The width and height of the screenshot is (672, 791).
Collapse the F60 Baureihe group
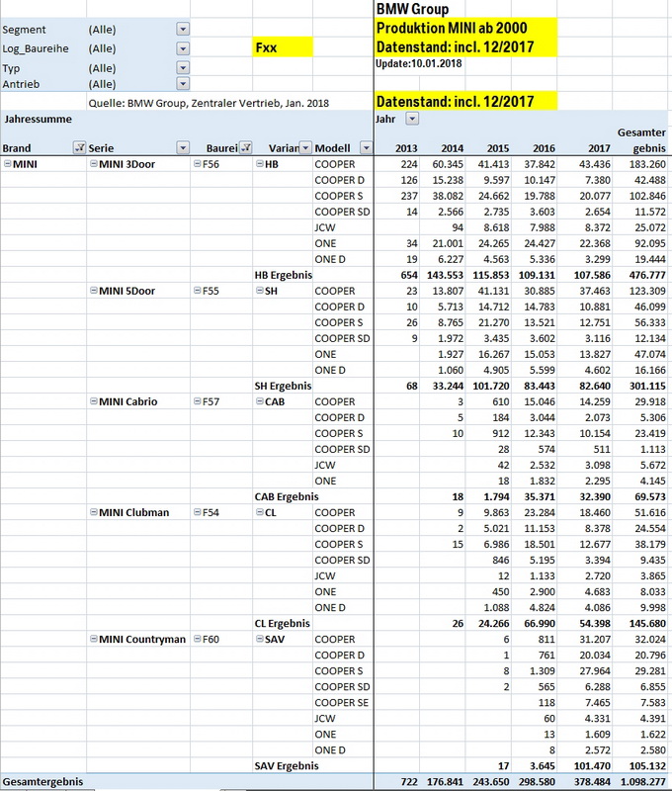pyautogui.click(x=197, y=639)
